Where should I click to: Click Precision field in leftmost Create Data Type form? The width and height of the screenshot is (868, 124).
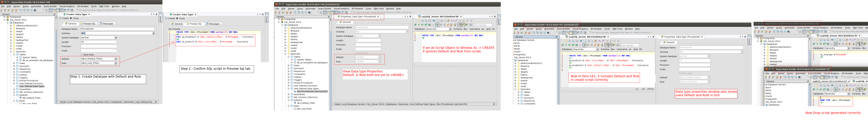[99, 46]
